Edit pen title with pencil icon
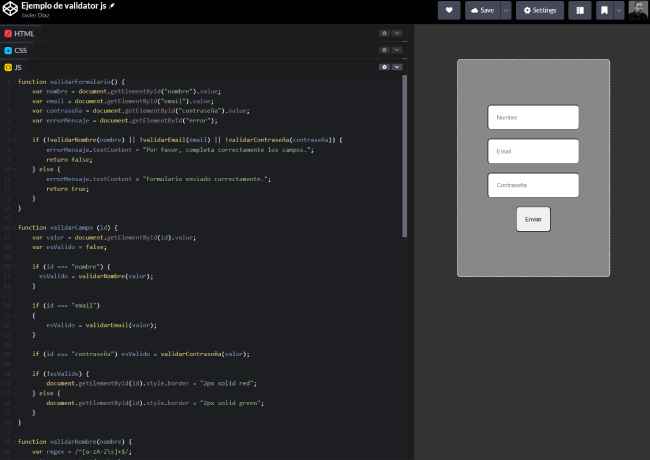Viewport: 650px width, 460px height. pos(112,6)
